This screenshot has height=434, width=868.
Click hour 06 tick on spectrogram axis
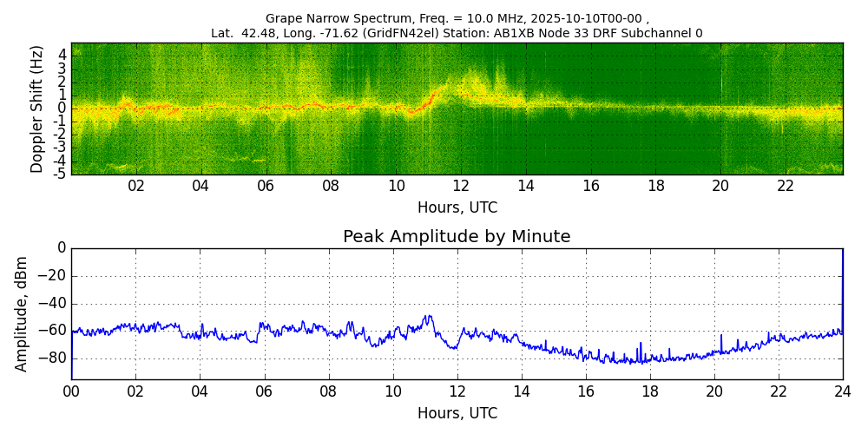coord(266,186)
